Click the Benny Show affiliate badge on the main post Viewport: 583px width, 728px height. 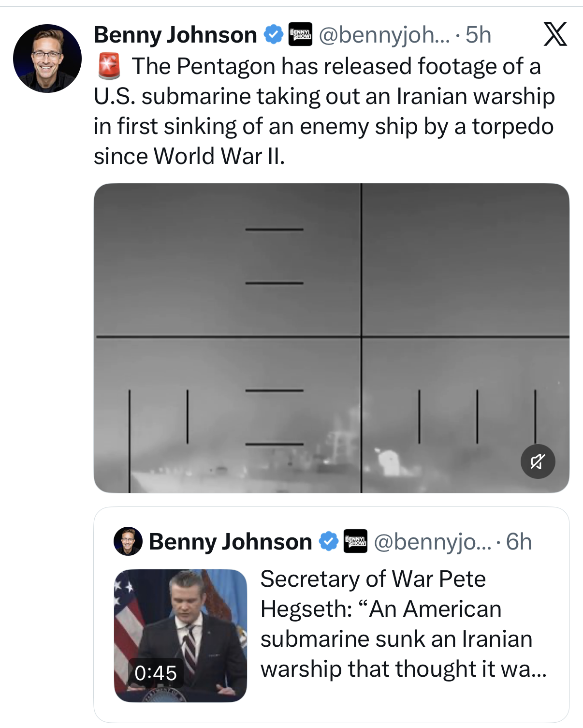pos(300,35)
